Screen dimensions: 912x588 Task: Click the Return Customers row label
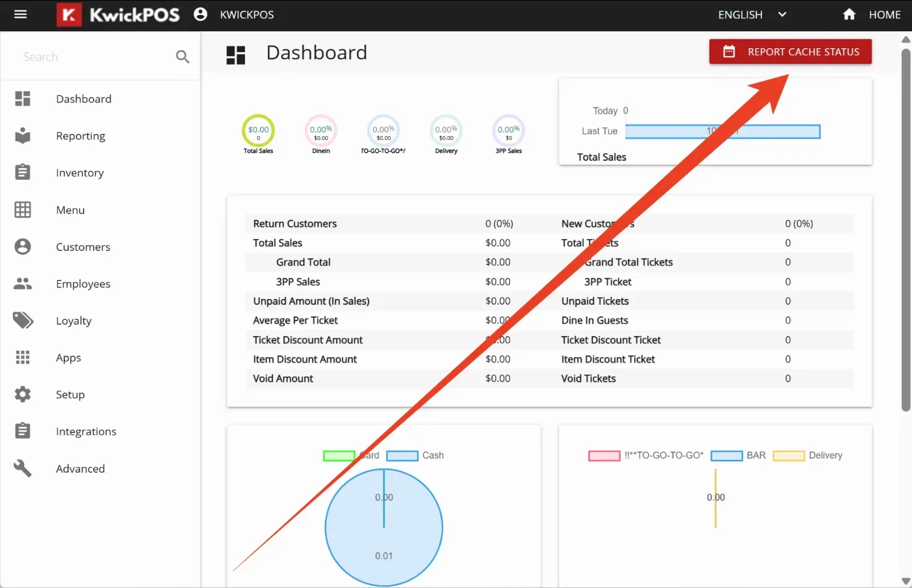tap(295, 223)
